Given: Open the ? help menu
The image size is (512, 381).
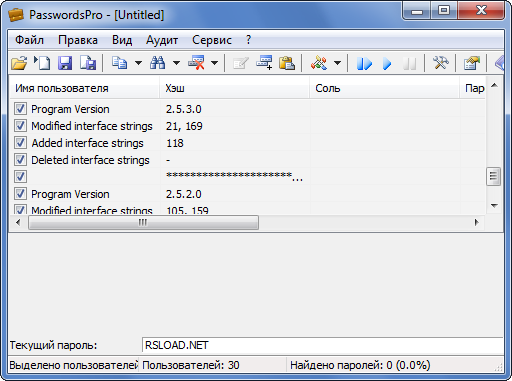Looking at the screenshot, I should 248,40.
